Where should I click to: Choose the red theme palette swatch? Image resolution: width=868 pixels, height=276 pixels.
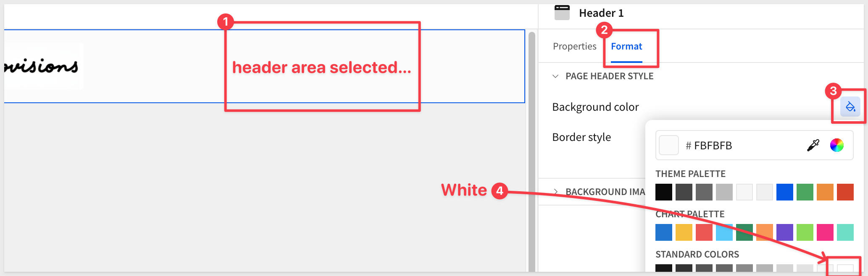[x=845, y=192]
